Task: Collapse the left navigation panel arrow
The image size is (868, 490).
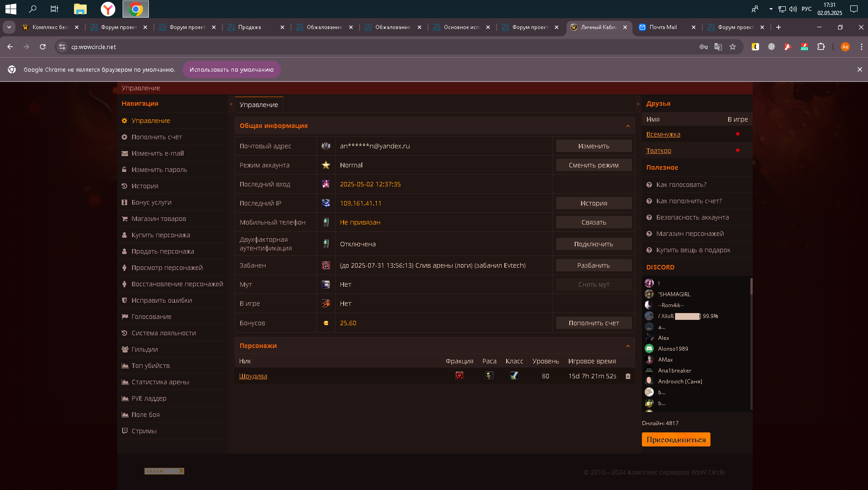Action: pyautogui.click(x=231, y=104)
